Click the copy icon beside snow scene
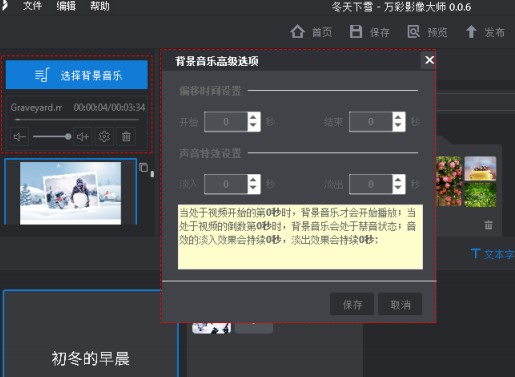This screenshot has width=515, height=377. (143, 167)
